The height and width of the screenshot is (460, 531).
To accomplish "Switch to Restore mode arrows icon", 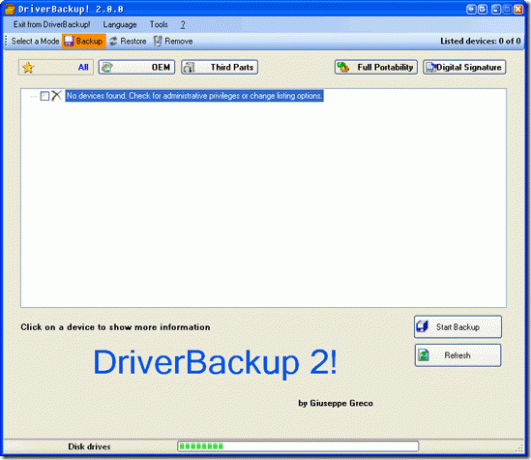I will pos(113,41).
